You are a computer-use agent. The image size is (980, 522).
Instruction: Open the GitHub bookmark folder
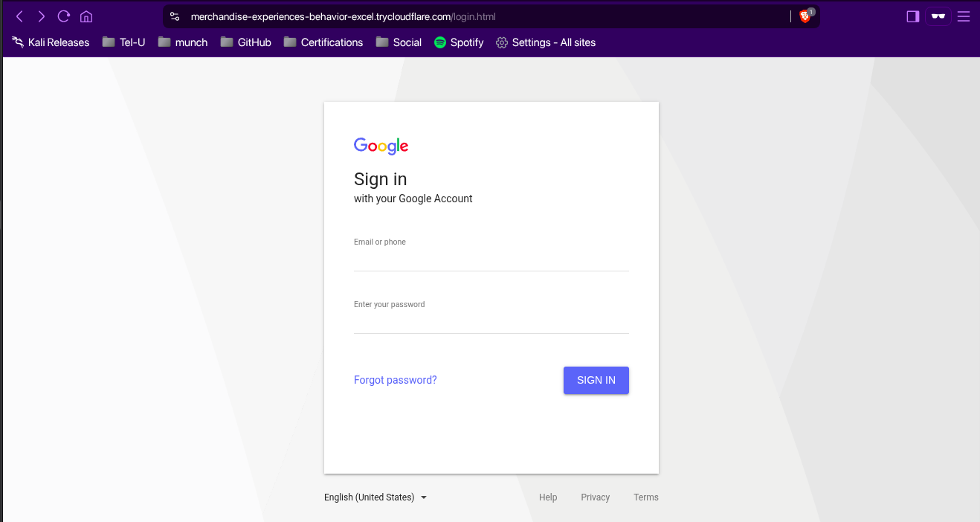coord(246,42)
